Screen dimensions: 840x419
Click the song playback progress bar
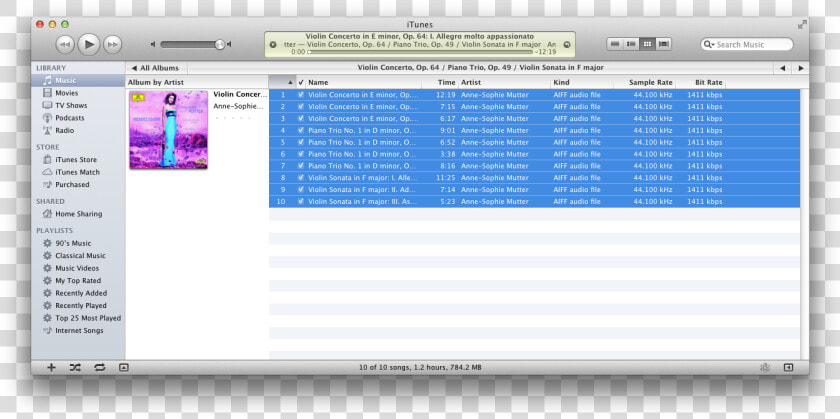(421, 52)
